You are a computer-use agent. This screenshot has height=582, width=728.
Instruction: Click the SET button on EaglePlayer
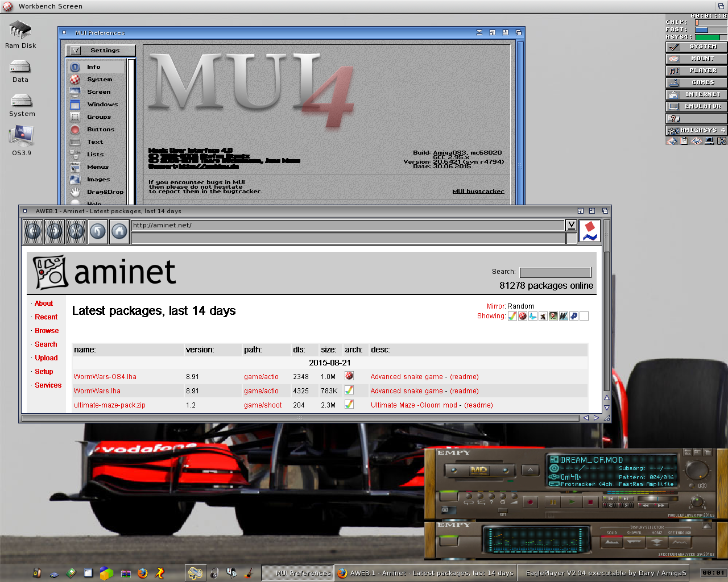[503, 510]
